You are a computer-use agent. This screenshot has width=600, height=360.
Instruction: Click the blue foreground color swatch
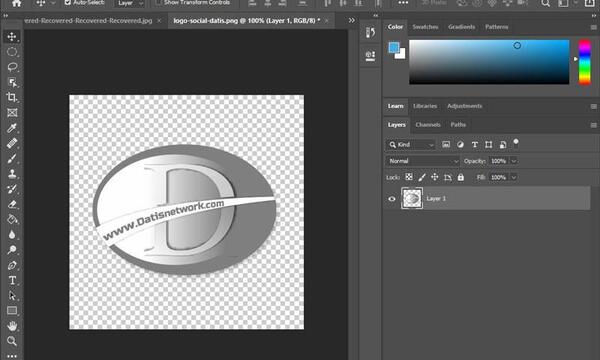tap(394, 48)
